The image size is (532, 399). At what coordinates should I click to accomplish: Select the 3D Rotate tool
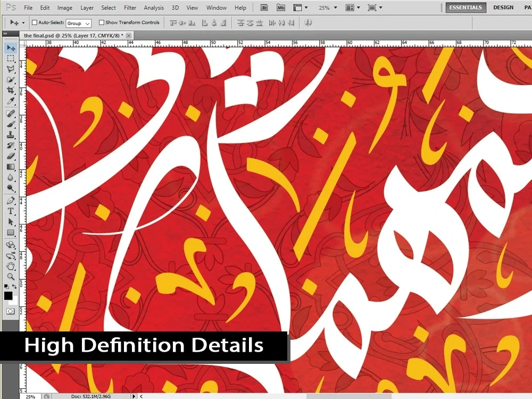(11, 245)
